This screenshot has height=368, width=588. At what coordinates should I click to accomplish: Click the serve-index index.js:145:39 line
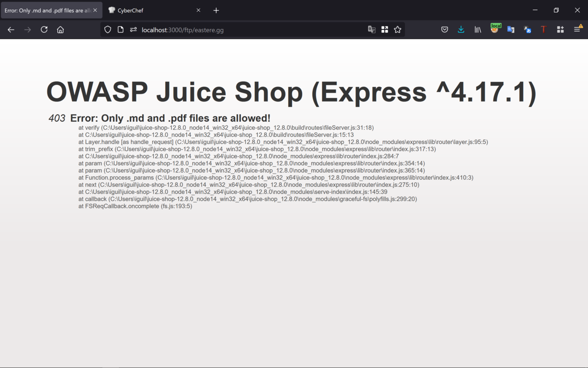(x=233, y=192)
